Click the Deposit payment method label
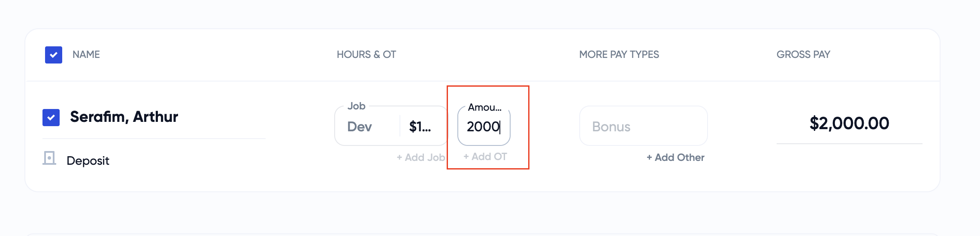This screenshot has width=980, height=236. tap(88, 161)
